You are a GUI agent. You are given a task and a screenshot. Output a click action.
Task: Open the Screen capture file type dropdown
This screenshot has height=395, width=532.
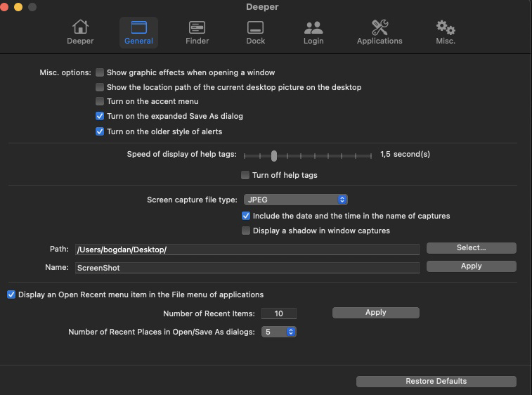(296, 200)
